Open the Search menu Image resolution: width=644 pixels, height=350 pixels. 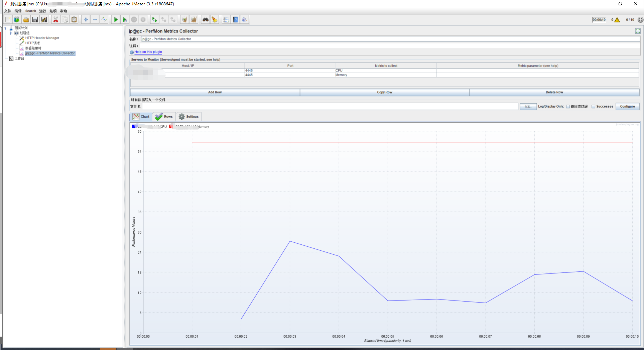coord(30,11)
